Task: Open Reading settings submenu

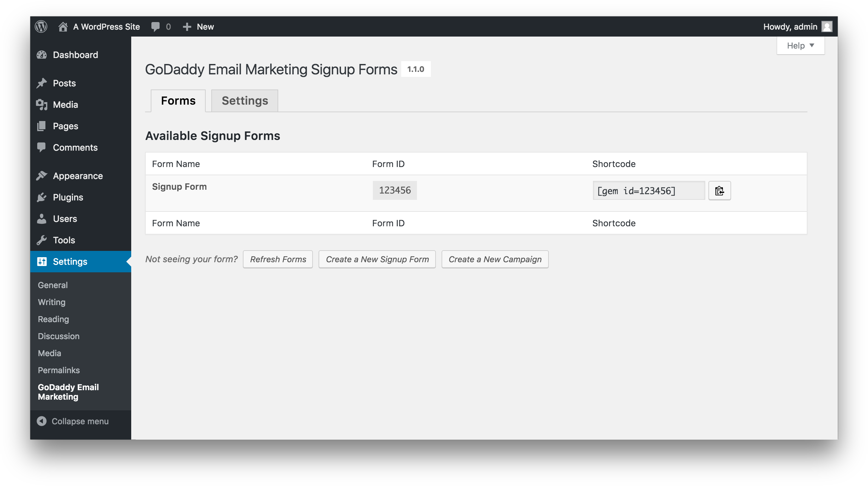Action: tap(54, 319)
